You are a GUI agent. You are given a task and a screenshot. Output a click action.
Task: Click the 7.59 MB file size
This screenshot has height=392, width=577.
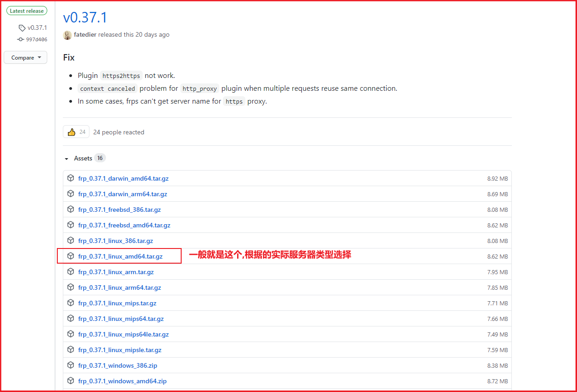click(498, 350)
